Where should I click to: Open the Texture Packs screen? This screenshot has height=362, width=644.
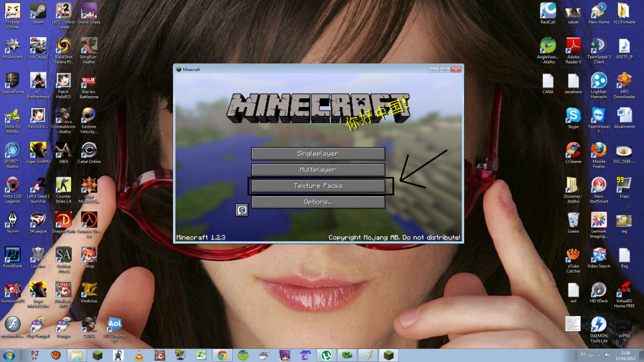(x=318, y=185)
